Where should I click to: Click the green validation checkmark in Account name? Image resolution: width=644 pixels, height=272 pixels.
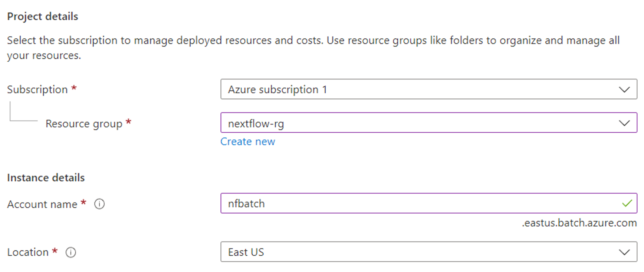tap(627, 203)
